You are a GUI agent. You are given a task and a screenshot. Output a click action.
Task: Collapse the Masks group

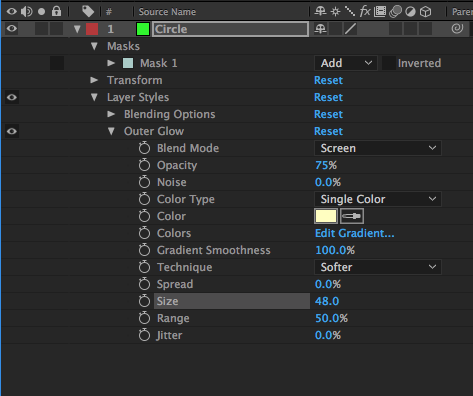pos(94,46)
